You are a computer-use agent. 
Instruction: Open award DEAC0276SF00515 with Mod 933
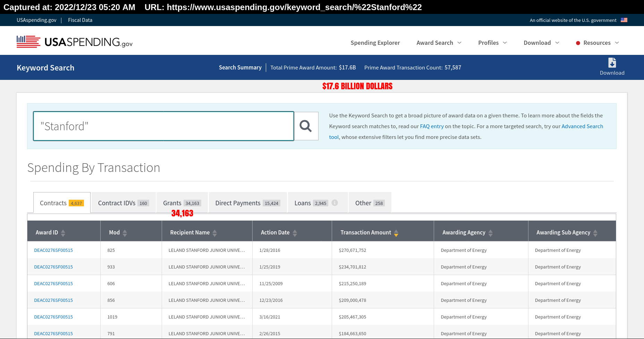pos(53,267)
